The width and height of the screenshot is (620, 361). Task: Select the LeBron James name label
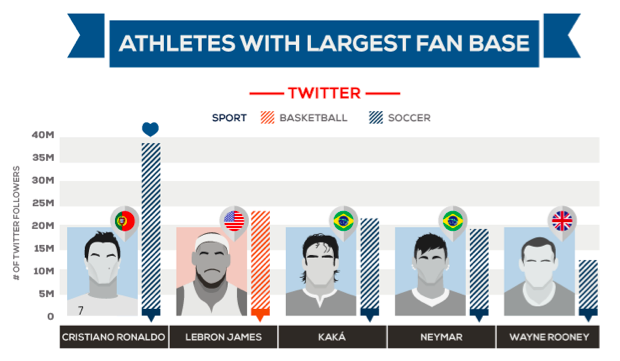coord(223,337)
